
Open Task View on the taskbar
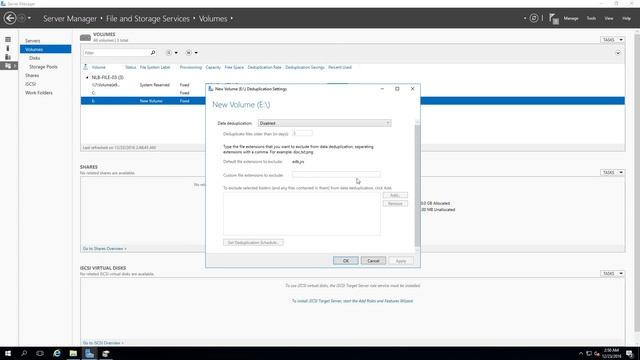(40, 353)
